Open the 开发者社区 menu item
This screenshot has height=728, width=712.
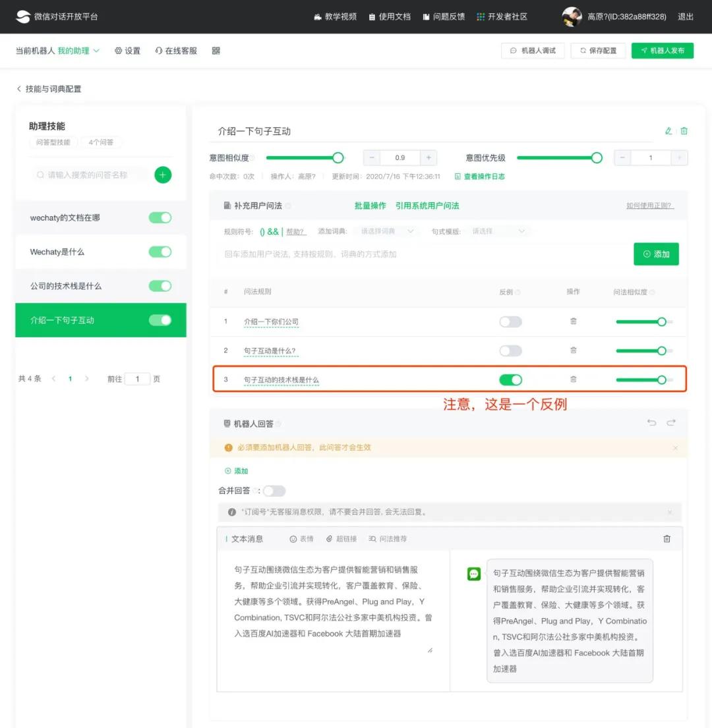tap(503, 16)
